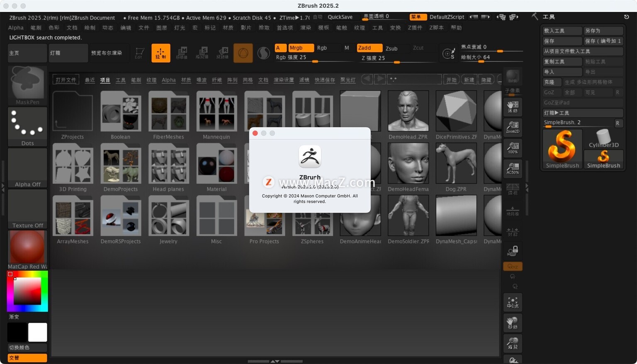Click the tool palette reset arrow icon
The width and height of the screenshot is (637, 364).
(x=626, y=17)
